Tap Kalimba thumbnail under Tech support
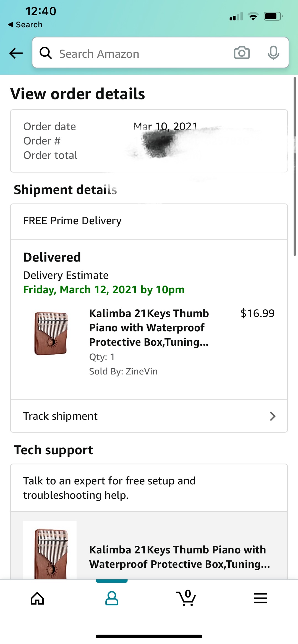 tap(50, 551)
